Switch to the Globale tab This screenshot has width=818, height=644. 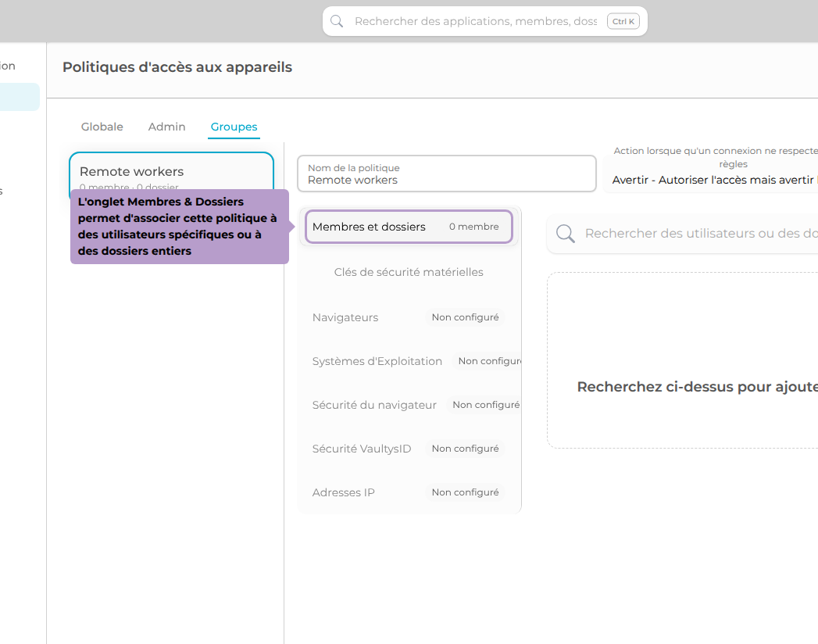102,127
